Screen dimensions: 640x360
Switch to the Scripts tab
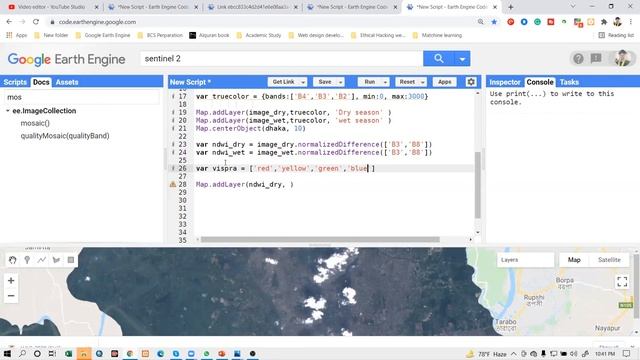[15, 82]
